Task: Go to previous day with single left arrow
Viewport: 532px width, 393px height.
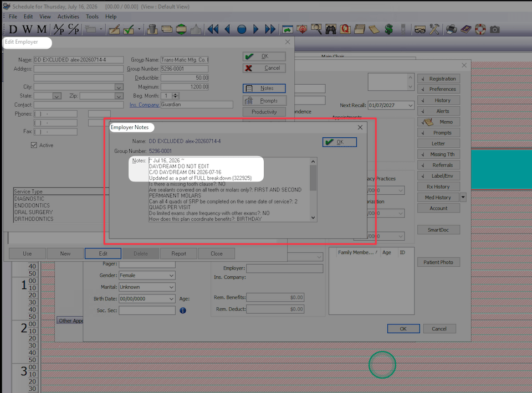Action: click(227, 29)
